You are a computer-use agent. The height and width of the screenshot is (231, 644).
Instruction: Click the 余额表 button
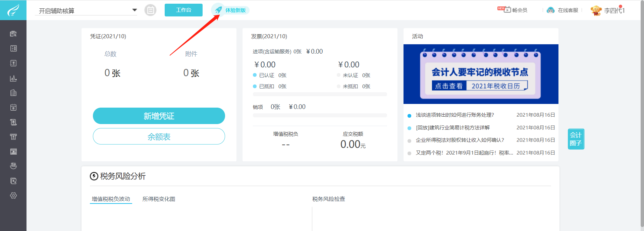[x=159, y=136]
